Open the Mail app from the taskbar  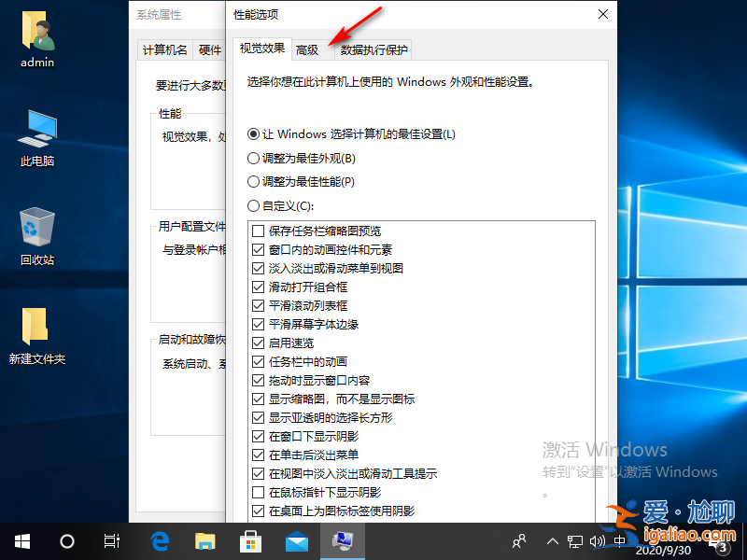pos(296,540)
